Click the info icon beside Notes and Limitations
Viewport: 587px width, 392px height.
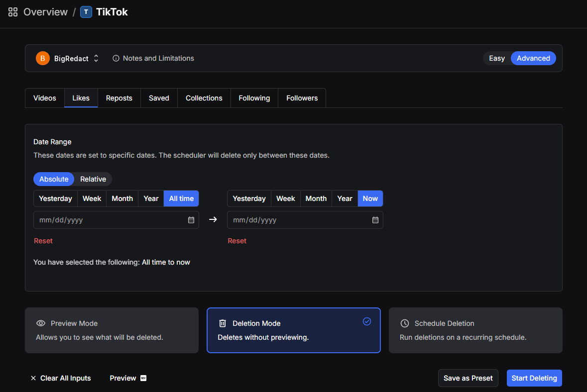(116, 58)
